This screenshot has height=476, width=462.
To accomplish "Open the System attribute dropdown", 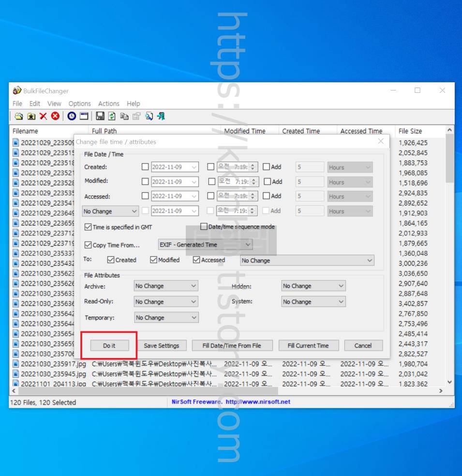I will (x=313, y=302).
